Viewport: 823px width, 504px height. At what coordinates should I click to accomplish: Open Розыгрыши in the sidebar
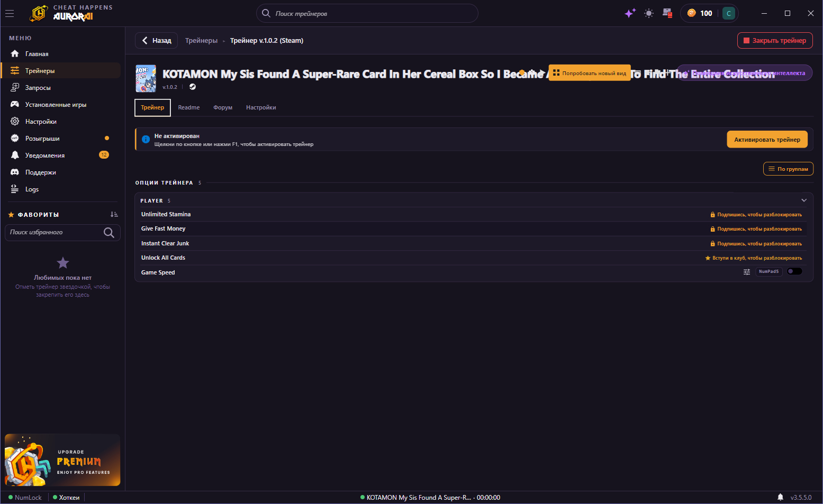pyautogui.click(x=62, y=139)
